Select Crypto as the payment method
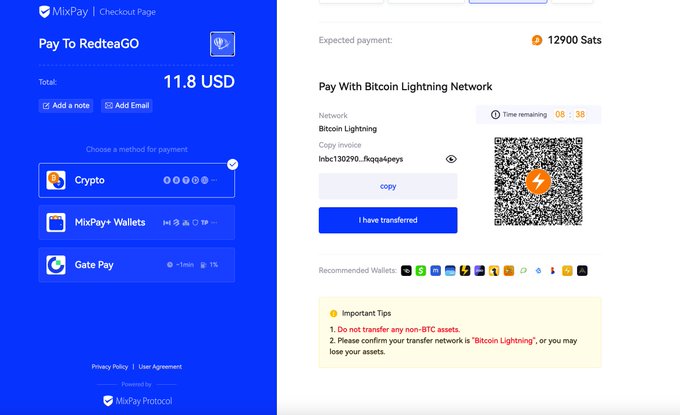 coord(137,180)
